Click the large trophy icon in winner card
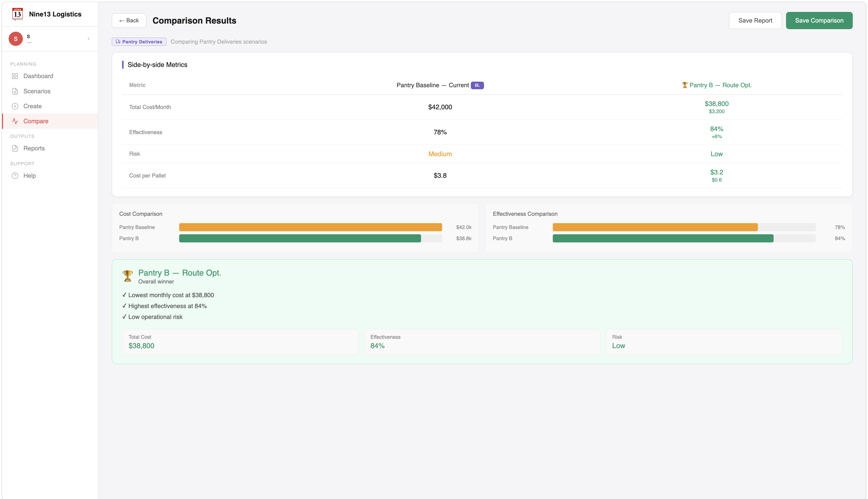 point(128,276)
